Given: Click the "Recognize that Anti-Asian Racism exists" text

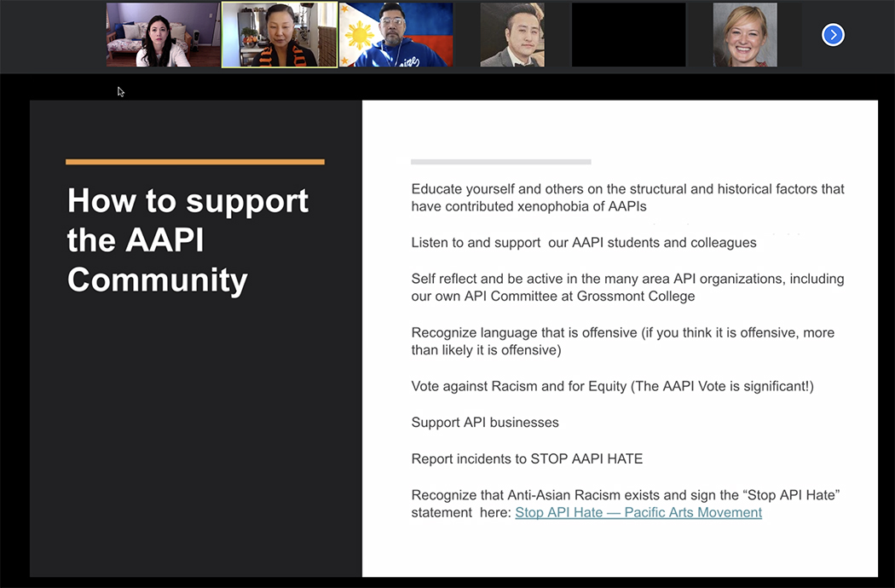Looking at the screenshot, I should [626, 495].
